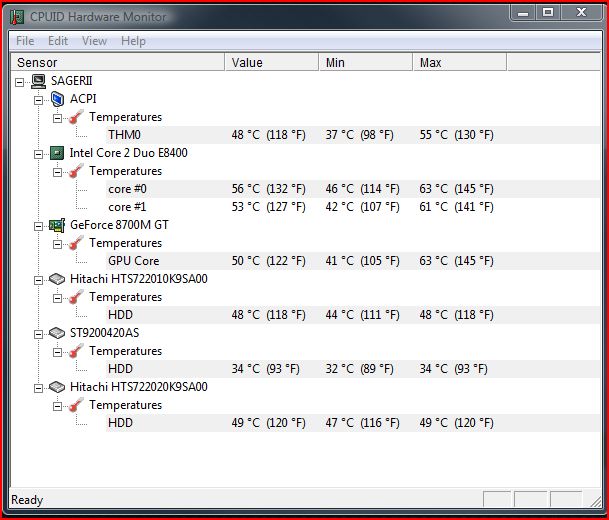Click the ST9200420AS drive icon
This screenshot has width=609, height=520.
pos(57,333)
